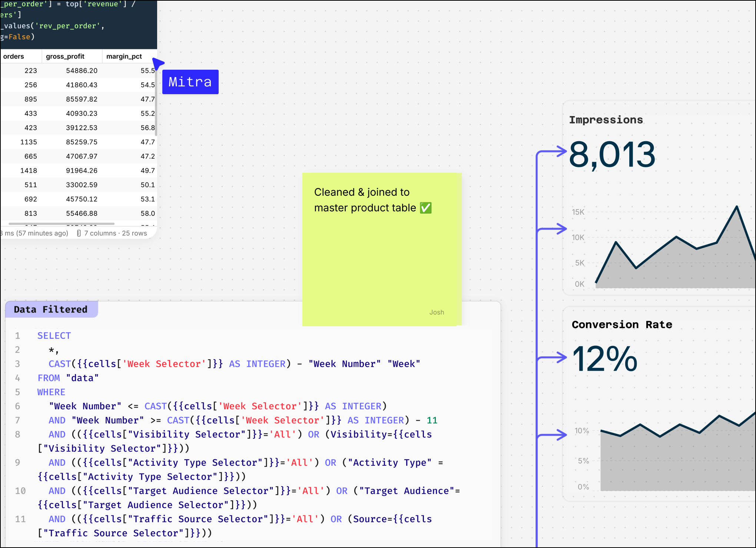The height and width of the screenshot is (548, 756).
Task: Click margin_pct cell '56.8'
Action: [x=147, y=128]
